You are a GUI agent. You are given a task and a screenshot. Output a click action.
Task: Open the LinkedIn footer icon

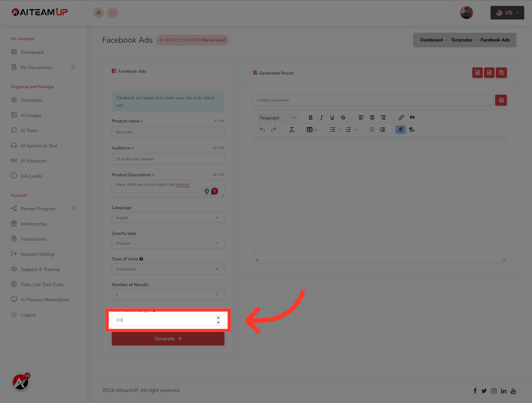coord(504,391)
